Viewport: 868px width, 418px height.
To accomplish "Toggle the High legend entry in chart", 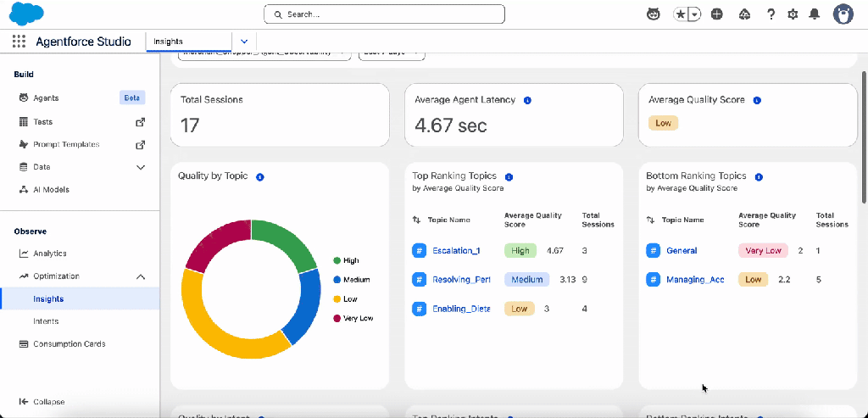I will coord(346,260).
